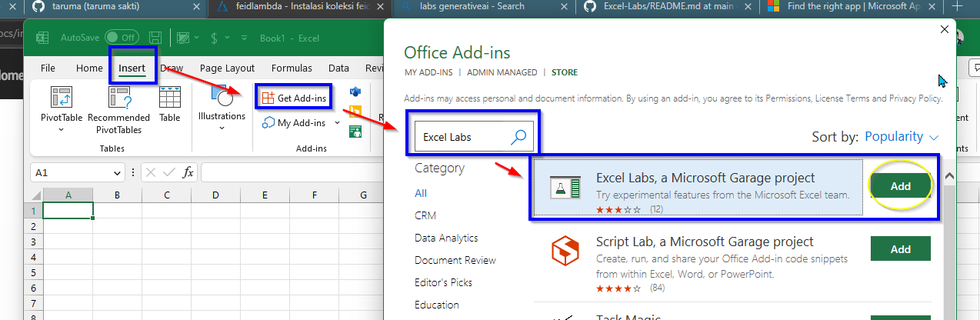Toggle the AutoSave switch
The image size is (980, 320).
(121, 37)
